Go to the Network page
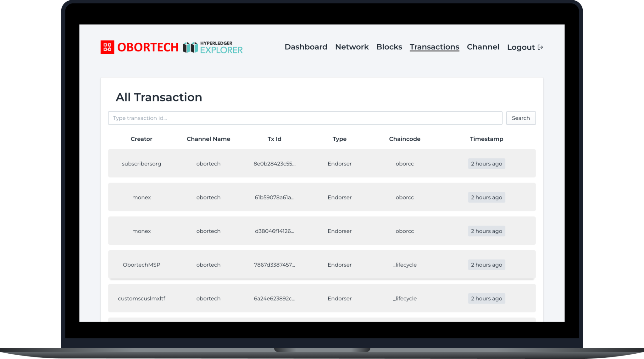The width and height of the screenshot is (644, 359). pos(352,47)
